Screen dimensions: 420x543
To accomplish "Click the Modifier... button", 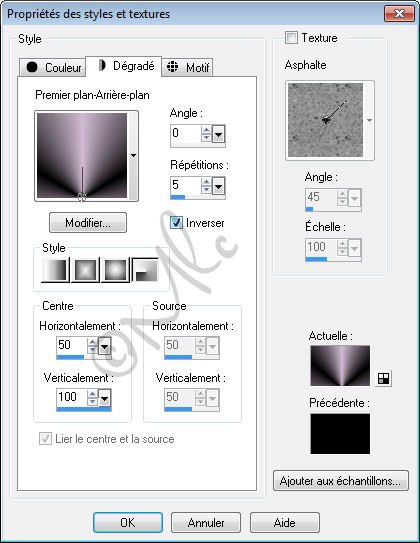I will (x=88, y=223).
